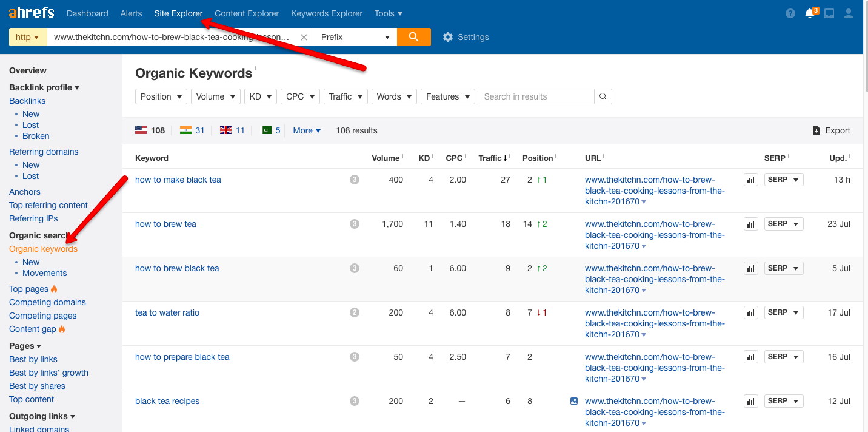The height and width of the screenshot is (432, 868).
Task: Click image pack icon in 'black tea recipes' row
Action: (x=574, y=401)
